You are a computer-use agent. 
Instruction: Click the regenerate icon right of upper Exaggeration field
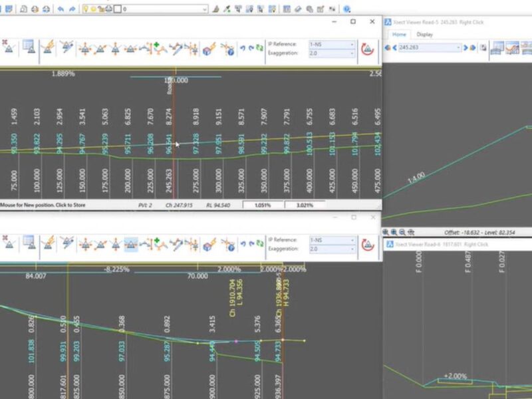367,49
